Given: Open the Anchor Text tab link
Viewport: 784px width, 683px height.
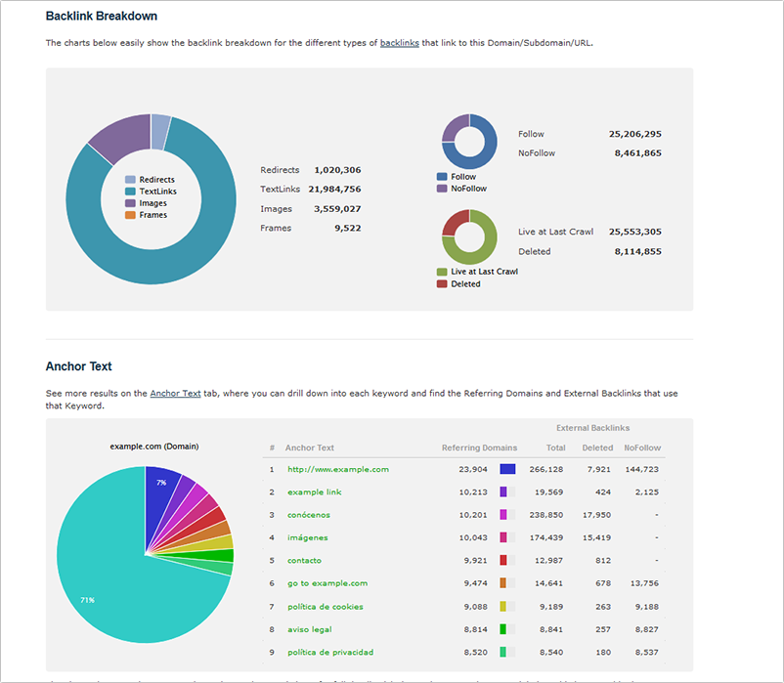Looking at the screenshot, I should click(x=176, y=393).
